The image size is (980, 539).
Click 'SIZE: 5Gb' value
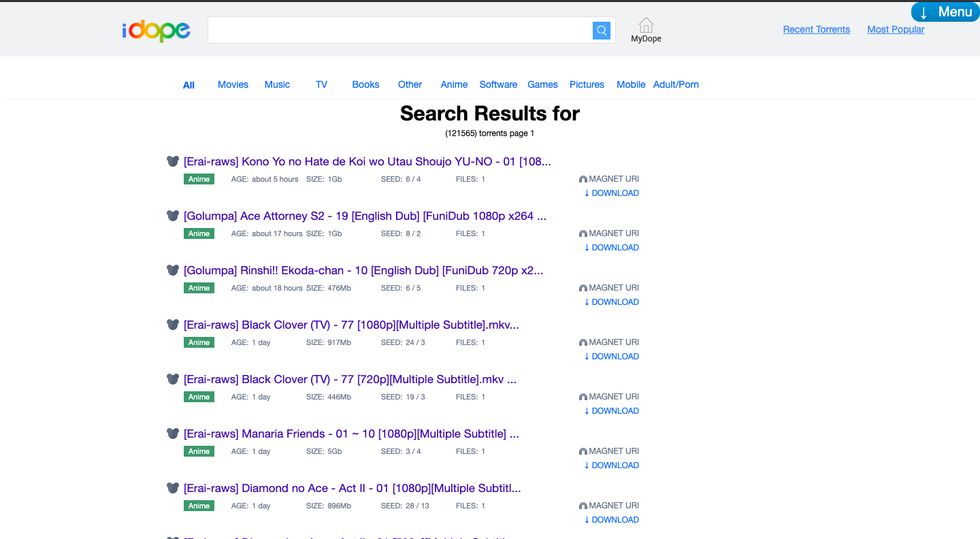pyautogui.click(x=324, y=451)
